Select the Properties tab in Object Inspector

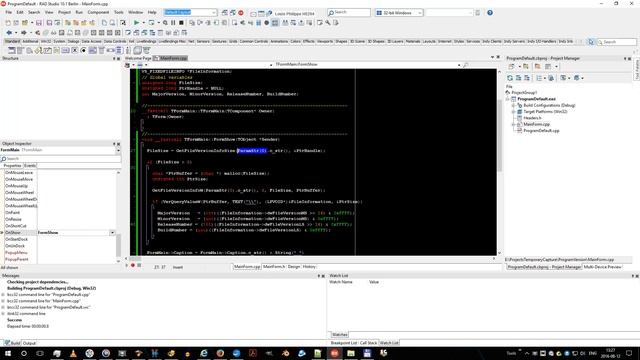point(12,166)
